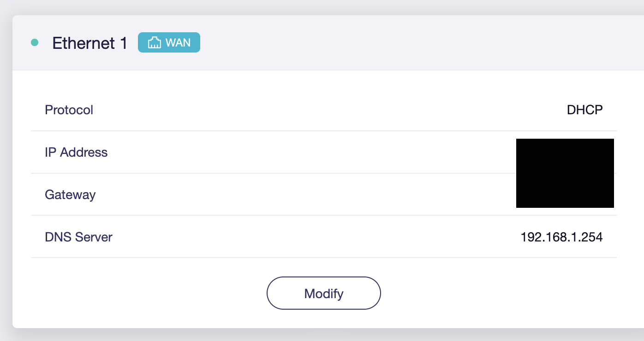Click empty middle area of the Gateway row

(x=323, y=194)
